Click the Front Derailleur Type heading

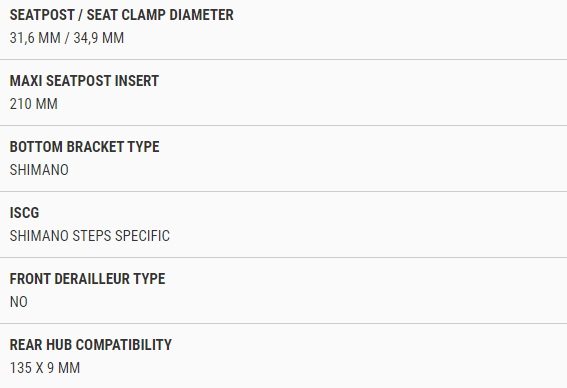[x=88, y=279]
